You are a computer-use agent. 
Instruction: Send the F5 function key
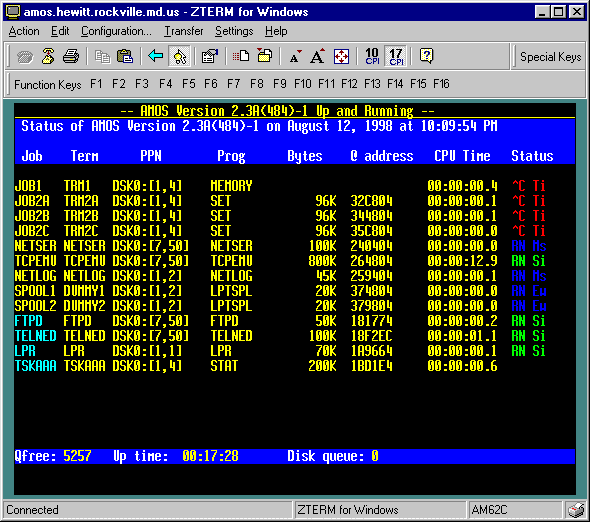(x=189, y=84)
